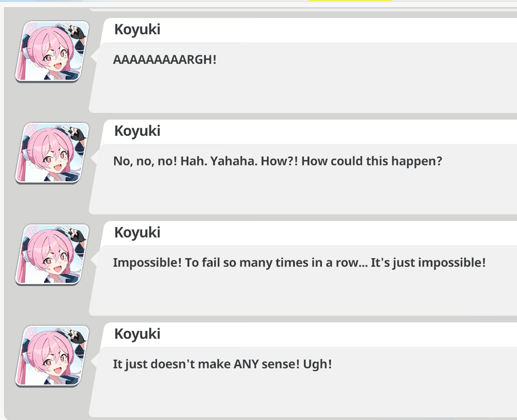Click the yellow highlighted bar at the top
The height and width of the screenshot is (420, 517).
coord(350,0)
